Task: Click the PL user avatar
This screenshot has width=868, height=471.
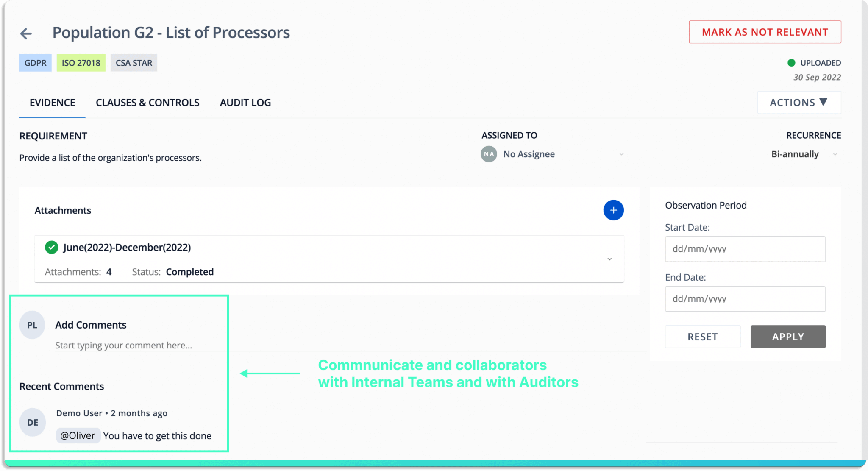Action: click(x=32, y=325)
